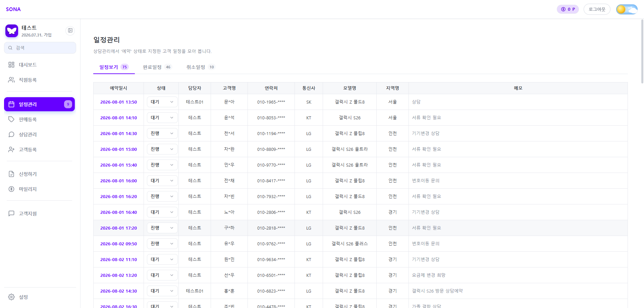Click the chat bubble icon for 상담관리

click(x=11, y=134)
